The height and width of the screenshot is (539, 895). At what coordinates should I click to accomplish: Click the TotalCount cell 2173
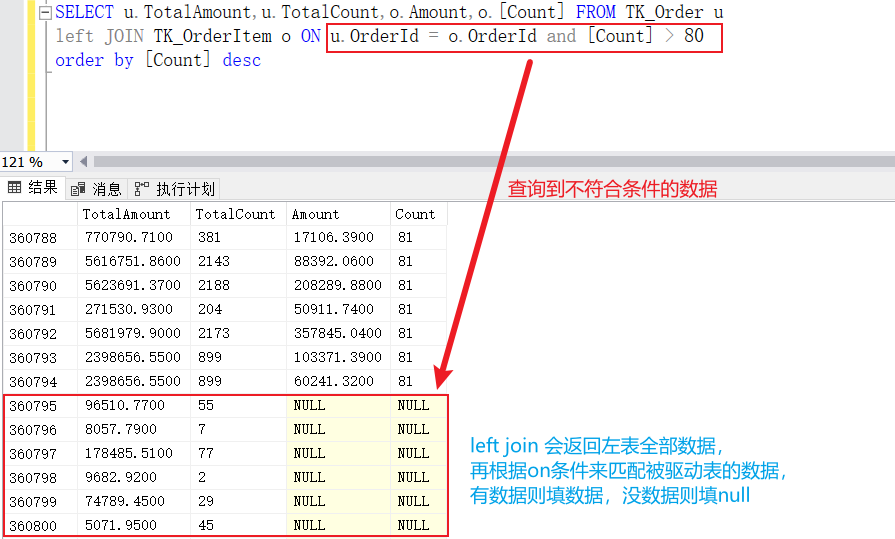point(239,333)
